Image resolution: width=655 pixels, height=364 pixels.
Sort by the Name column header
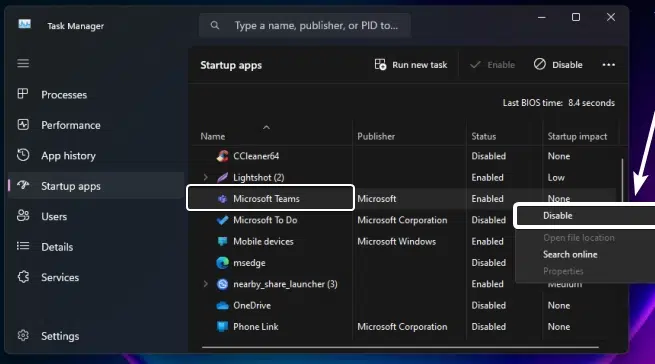pos(213,137)
